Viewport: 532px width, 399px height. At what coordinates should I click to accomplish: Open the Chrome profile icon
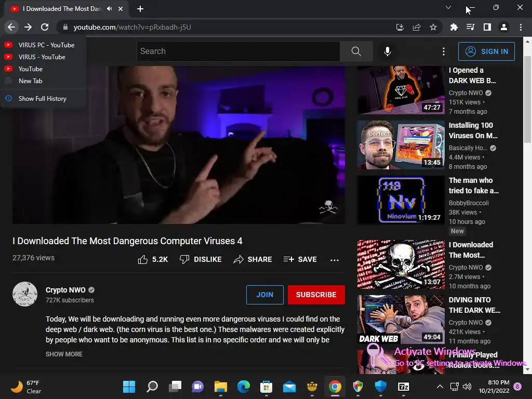coord(504,27)
